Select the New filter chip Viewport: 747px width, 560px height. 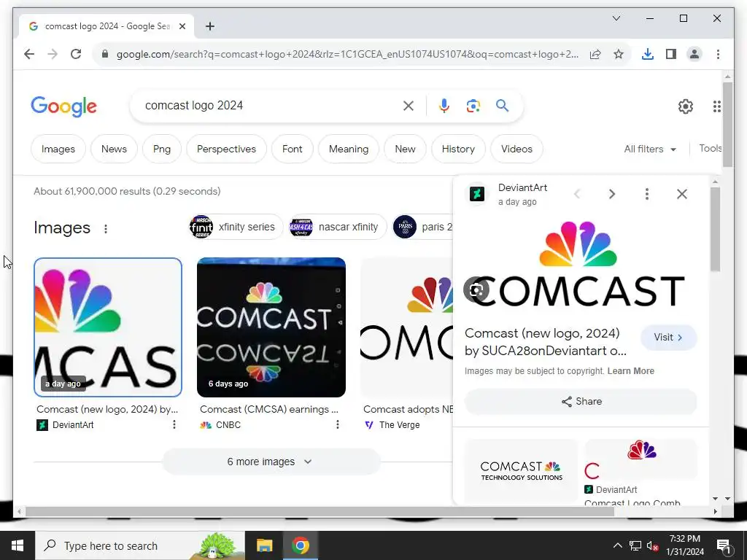405,149
